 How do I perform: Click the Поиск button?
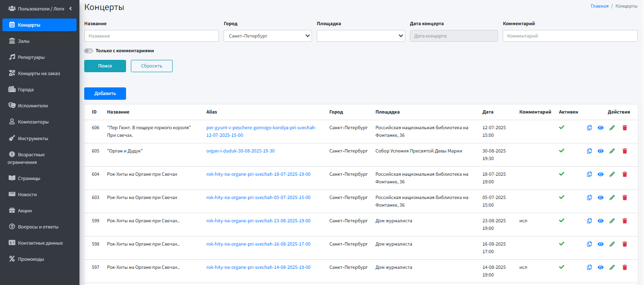click(105, 66)
